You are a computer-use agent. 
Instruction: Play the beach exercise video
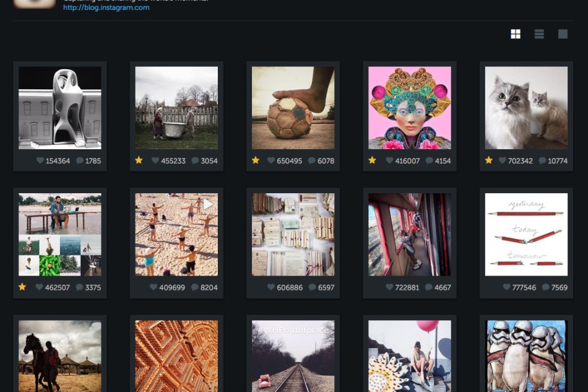[x=176, y=235]
